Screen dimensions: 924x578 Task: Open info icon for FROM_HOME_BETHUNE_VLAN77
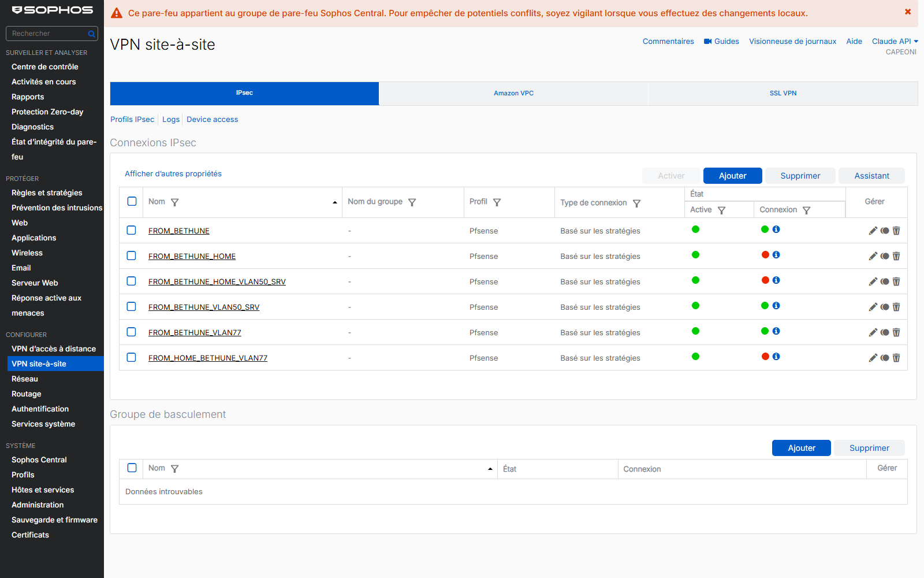pos(776,357)
